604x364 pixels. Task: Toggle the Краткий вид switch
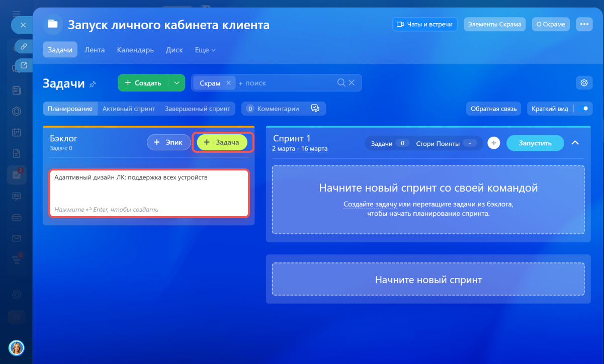click(583, 109)
